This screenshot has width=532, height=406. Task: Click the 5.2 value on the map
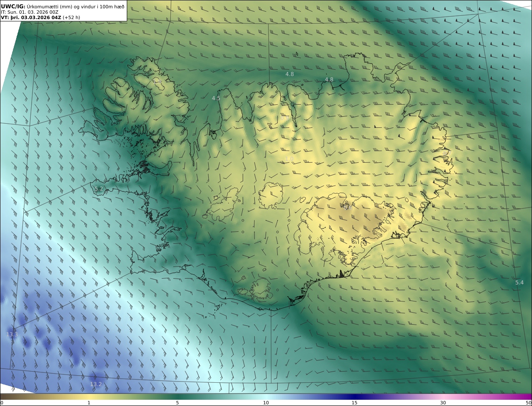click(x=99, y=189)
